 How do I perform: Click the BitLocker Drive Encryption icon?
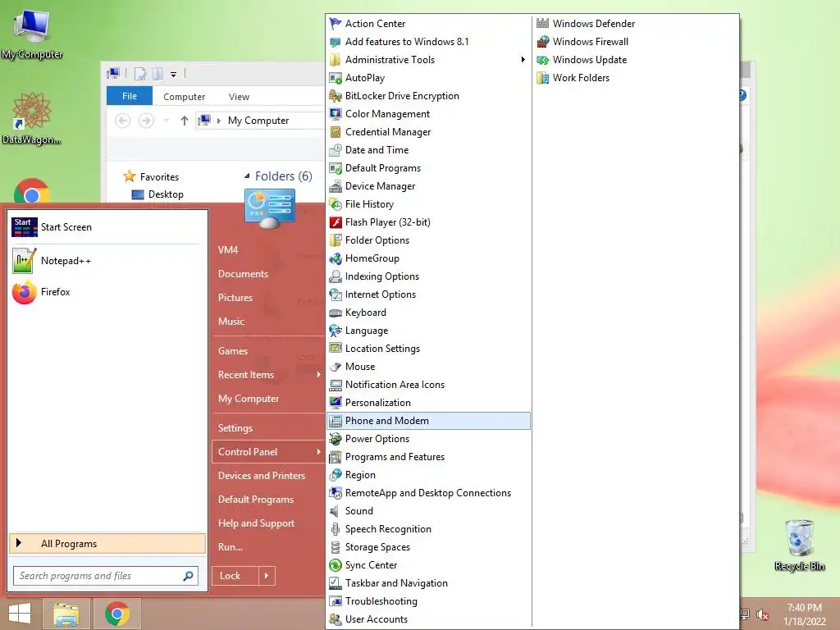point(336,96)
